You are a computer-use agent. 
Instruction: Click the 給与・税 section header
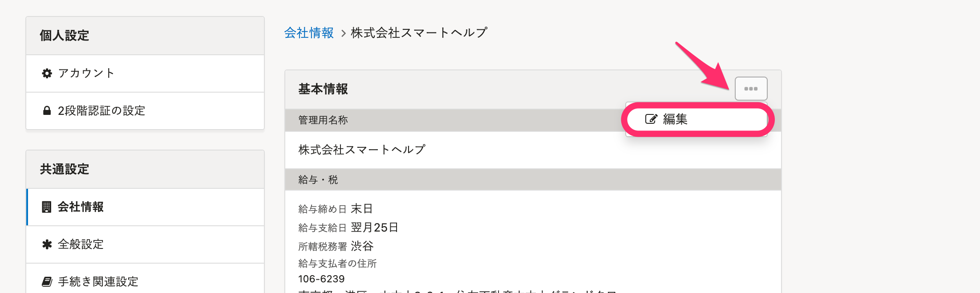click(x=533, y=179)
